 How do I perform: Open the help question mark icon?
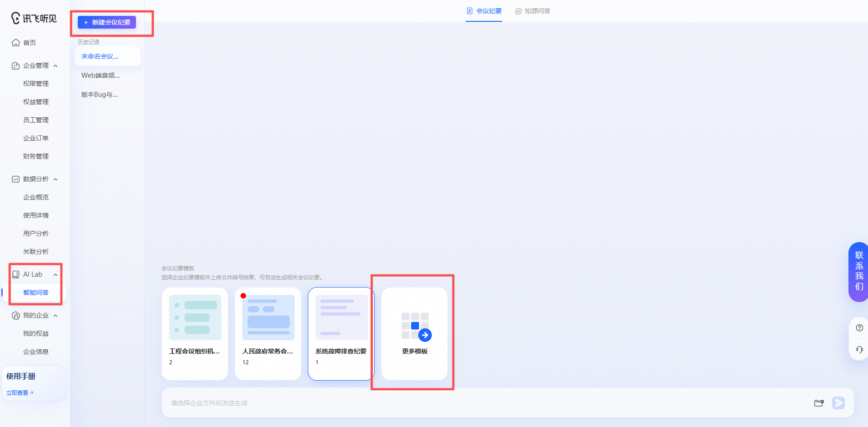[859, 328]
